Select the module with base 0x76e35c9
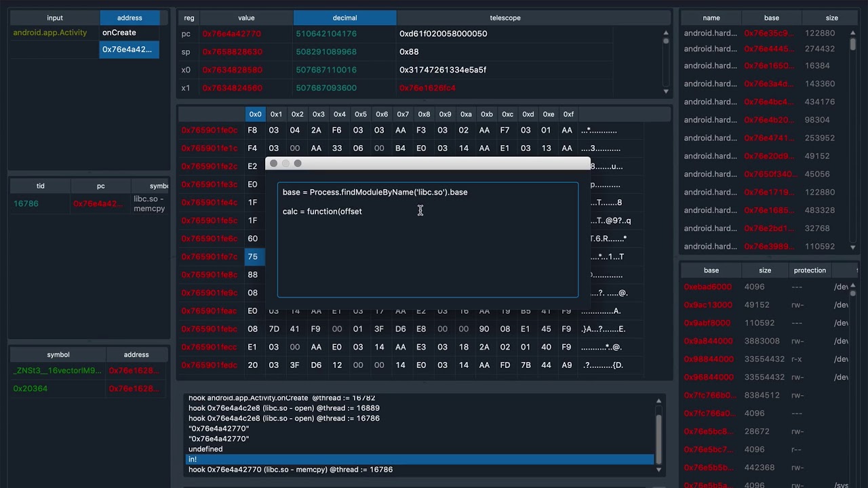This screenshot has width=868, height=488. 768,33
